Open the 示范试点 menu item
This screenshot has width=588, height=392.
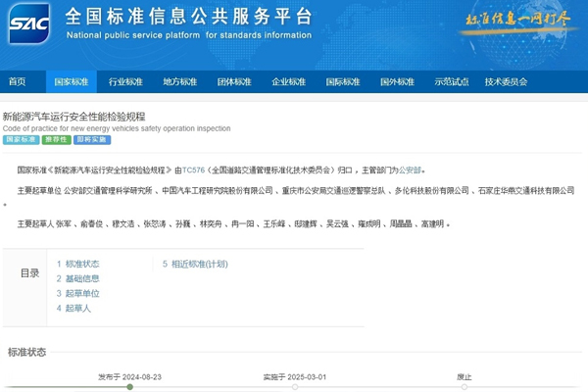click(451, 81)
